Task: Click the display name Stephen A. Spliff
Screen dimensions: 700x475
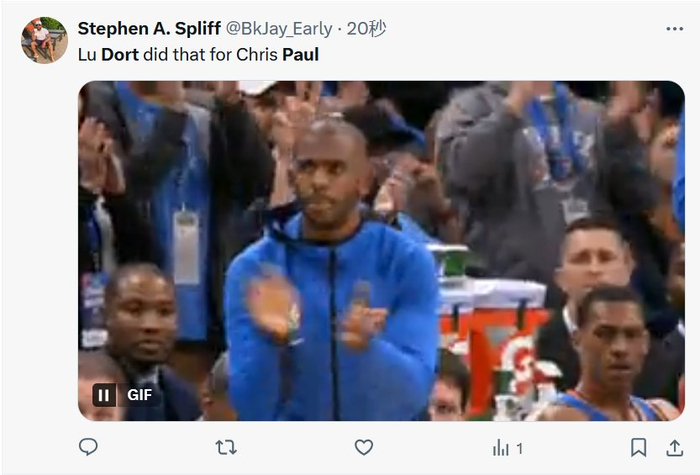Action: click(149, 29)
